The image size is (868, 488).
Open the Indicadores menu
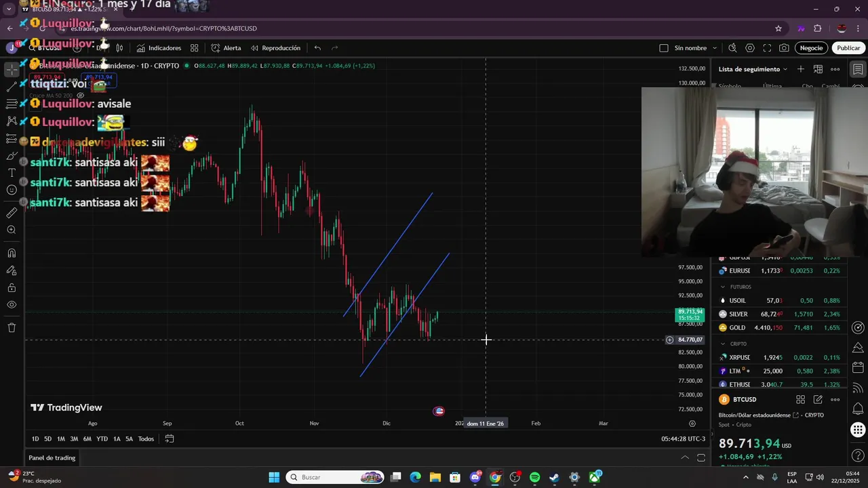[x=159, y=48]
